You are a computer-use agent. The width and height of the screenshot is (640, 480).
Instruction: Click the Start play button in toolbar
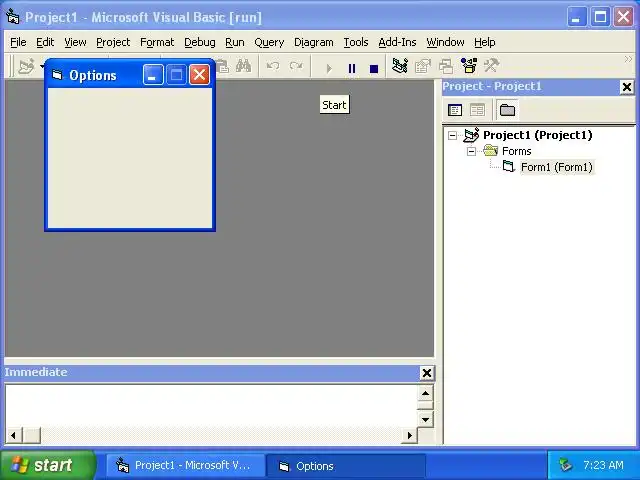(329, 68)
